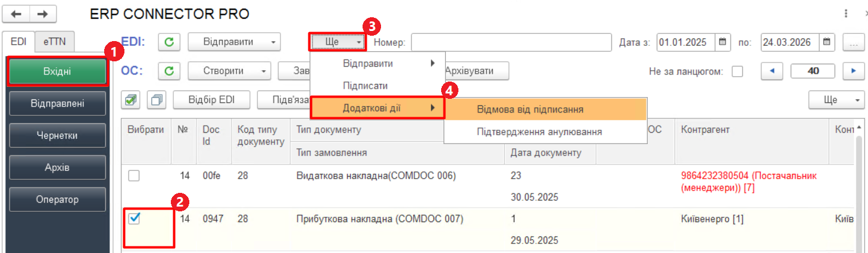Enable the Не за ланцюгом checkbox

(x=738, y=71)
